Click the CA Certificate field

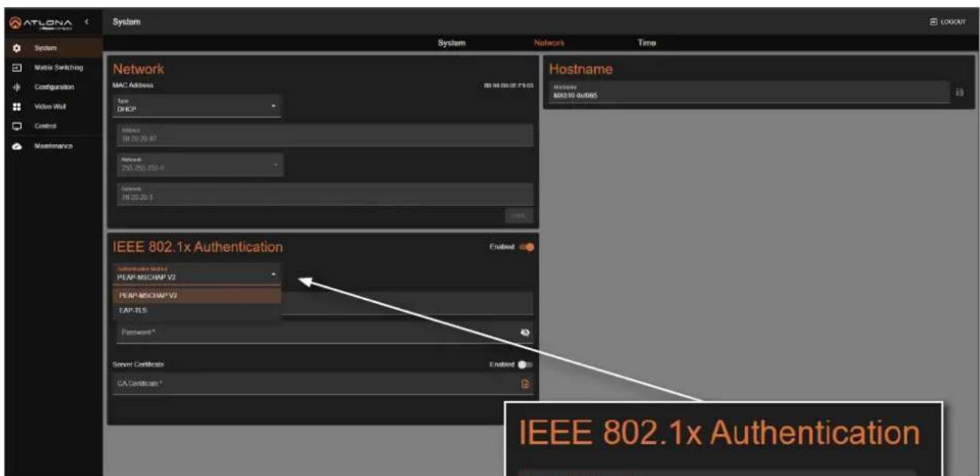[324, 384]
